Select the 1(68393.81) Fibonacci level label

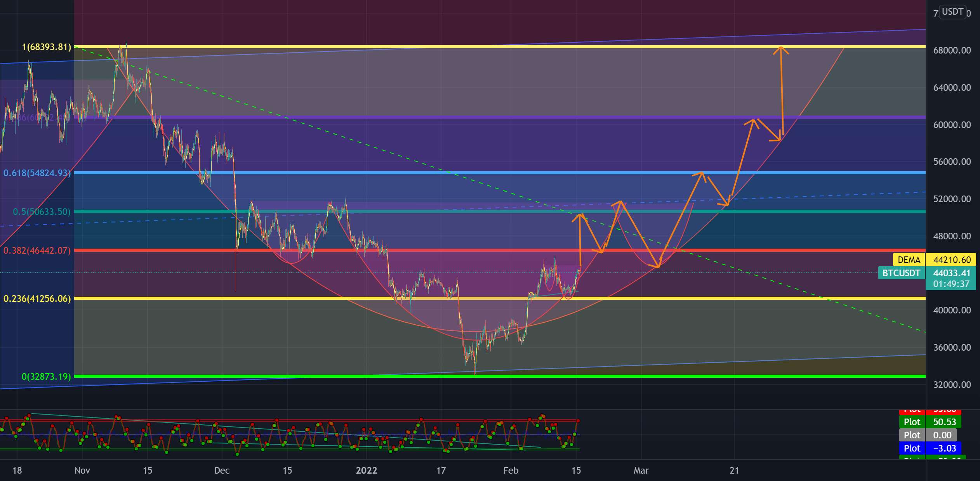(47, 47)
